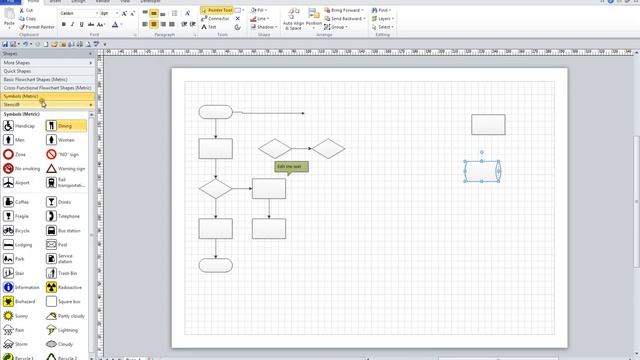Screen dimensions: 640x360
Task: Switch to the Home ribbon tab
Action: click(33, 2)
